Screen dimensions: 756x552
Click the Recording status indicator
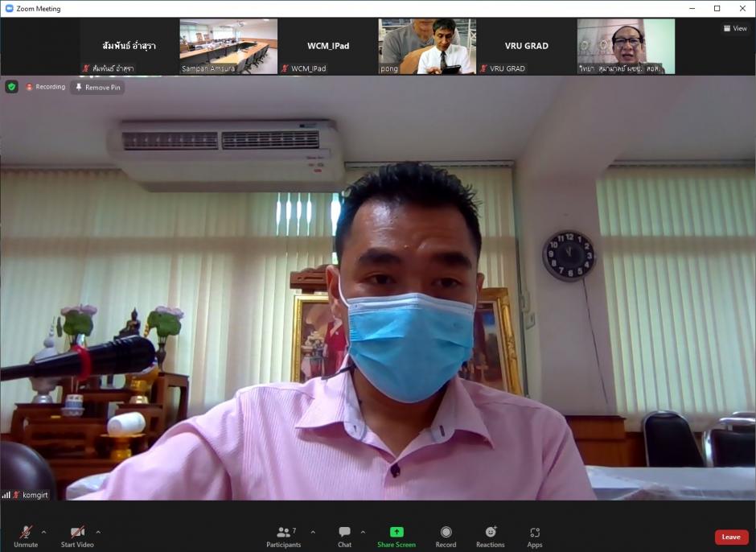coord(45,87)
